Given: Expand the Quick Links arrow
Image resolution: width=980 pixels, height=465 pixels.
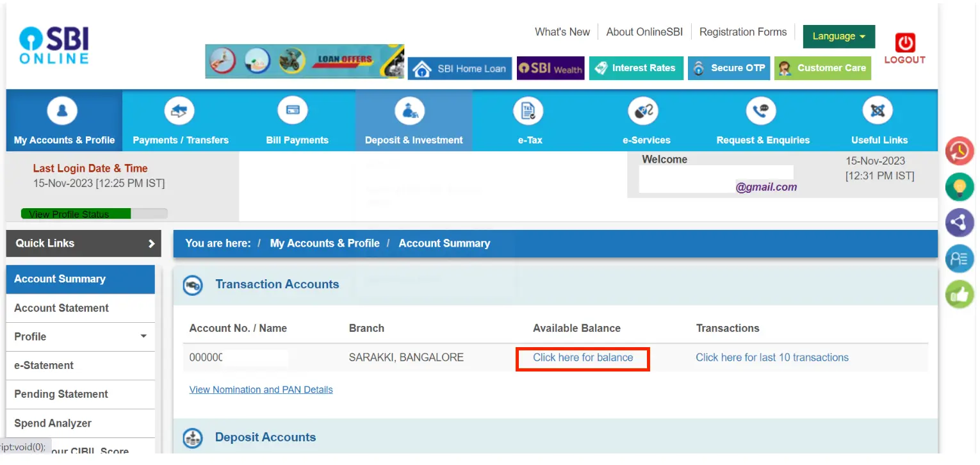Looking at the screenshot, I should (151, 243).
